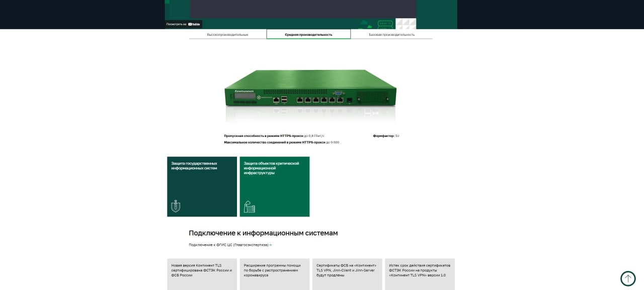Click the Подключение к информационным системам heading
This screenshot has width=644, height=290.
[x=263, y=233]
